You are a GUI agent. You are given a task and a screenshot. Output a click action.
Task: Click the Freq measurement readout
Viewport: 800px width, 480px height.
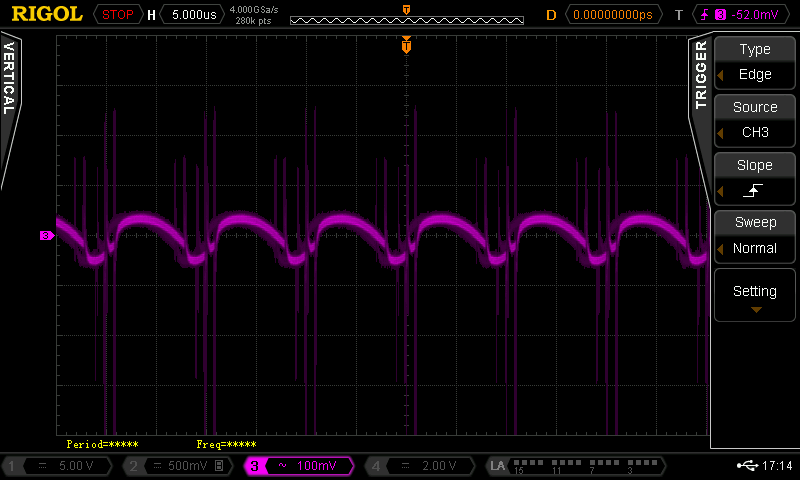[x=227, y=444]
